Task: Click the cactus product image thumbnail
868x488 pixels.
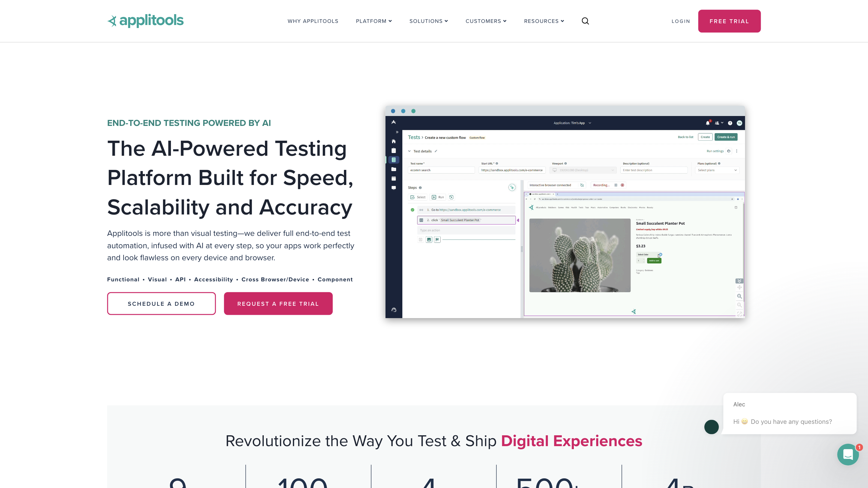Action: (580, 255)
